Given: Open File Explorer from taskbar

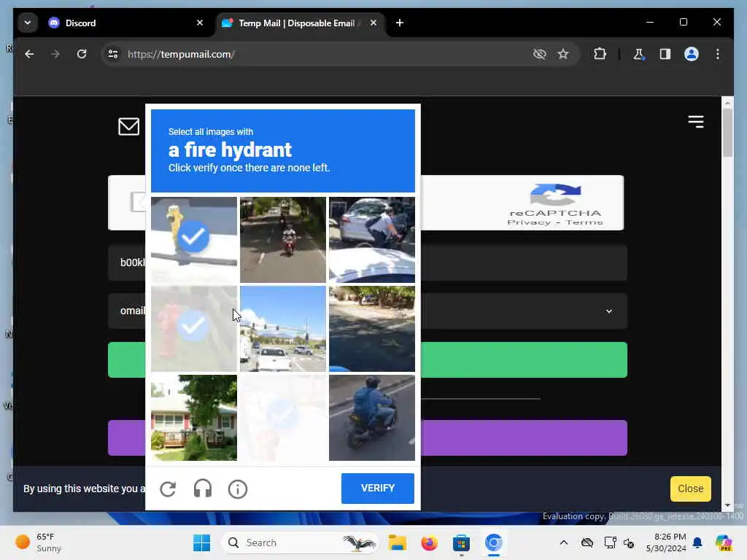Looking at the screenshot, I should 397,542.
